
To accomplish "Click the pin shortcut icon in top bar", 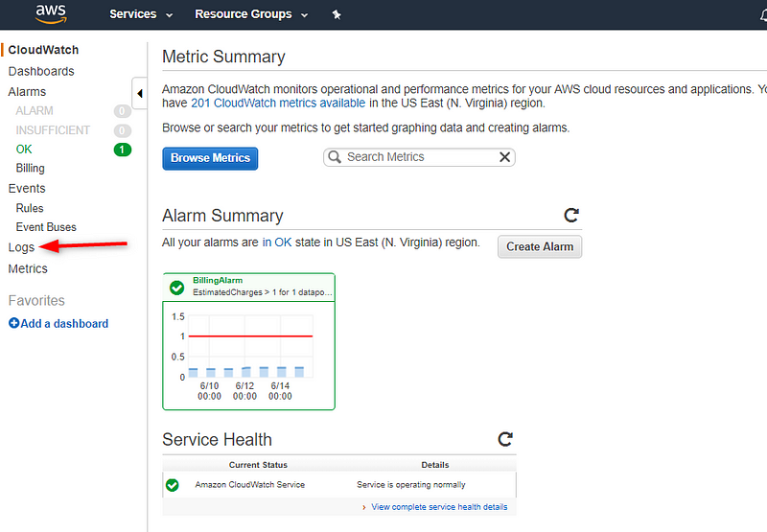I will (337, 14).
